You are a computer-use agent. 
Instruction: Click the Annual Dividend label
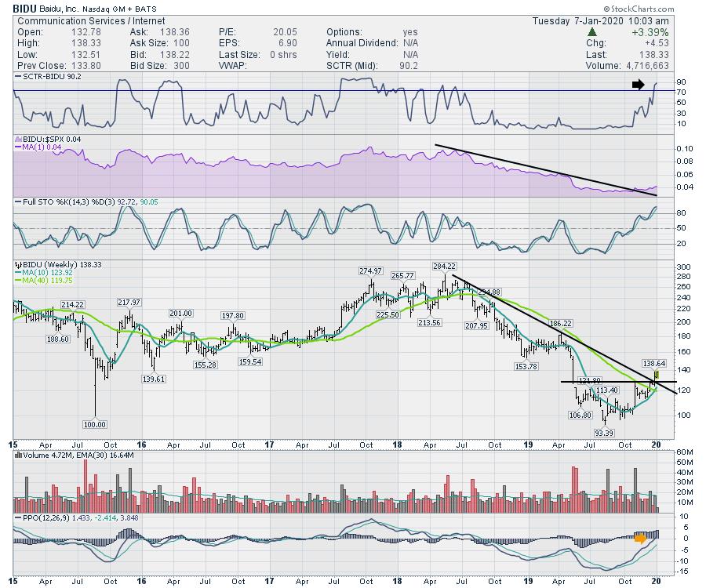[362, 43]
